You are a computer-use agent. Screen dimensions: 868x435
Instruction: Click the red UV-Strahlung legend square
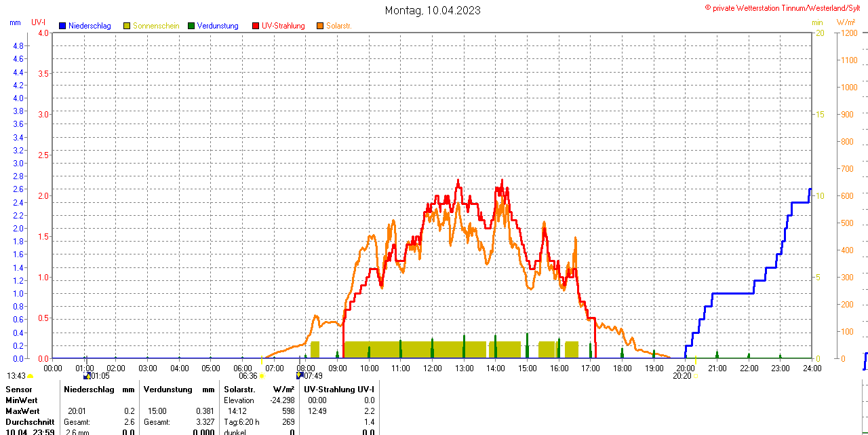pos(256,26)
